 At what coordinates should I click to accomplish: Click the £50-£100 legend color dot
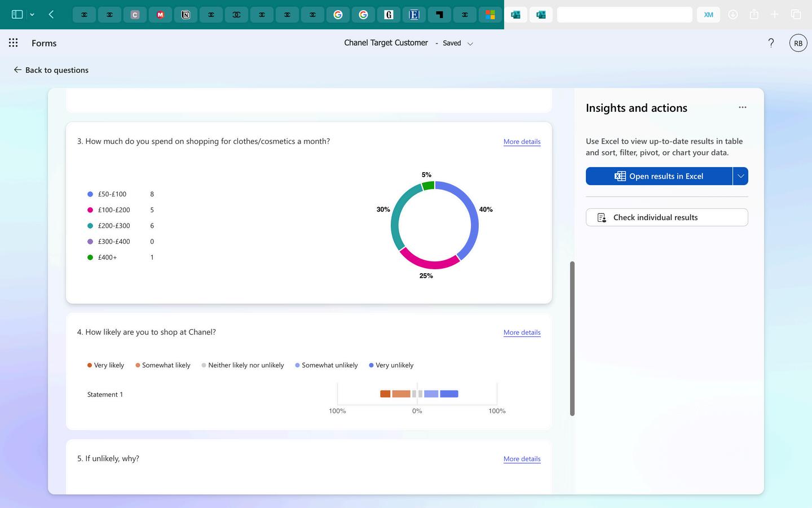coord(90,194)
